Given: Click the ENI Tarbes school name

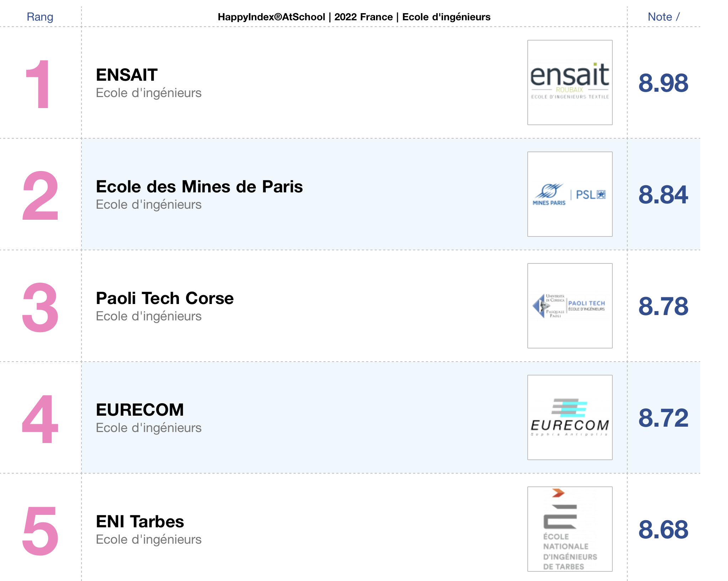Looking at the screenshot, I should click(x=140, y=522).
